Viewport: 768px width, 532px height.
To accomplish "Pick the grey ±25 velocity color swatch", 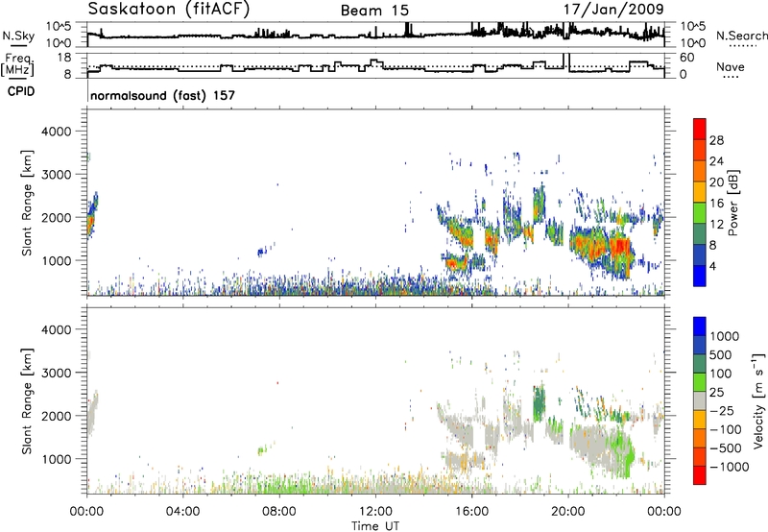I will pos(700,401).
